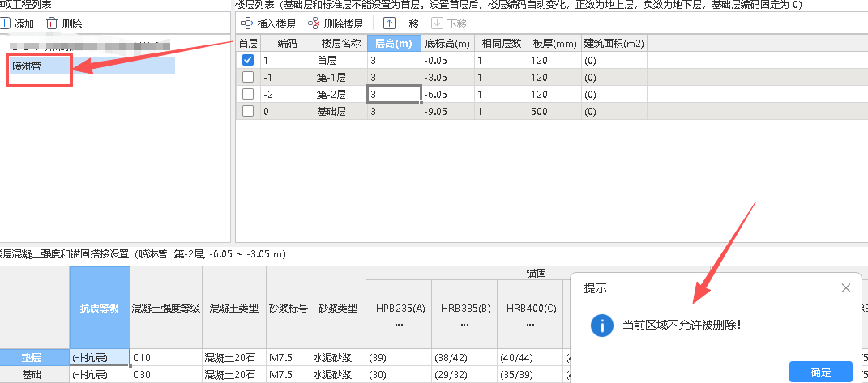Click the (非抗震) cell in 基础 row
Image resolution: width=868 pixels, height=383 pixels.
[x=100, y=375]
